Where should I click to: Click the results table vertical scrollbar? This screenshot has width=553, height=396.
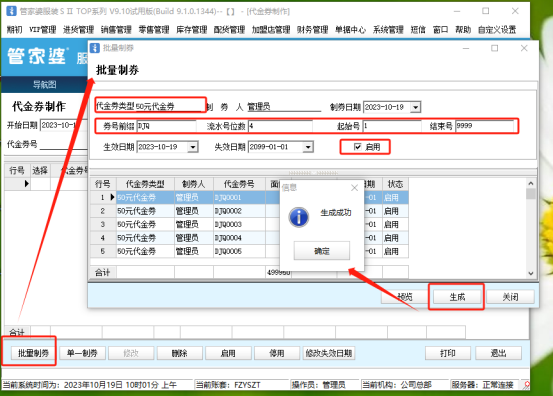pyautogui.click(x=530, y=229)
